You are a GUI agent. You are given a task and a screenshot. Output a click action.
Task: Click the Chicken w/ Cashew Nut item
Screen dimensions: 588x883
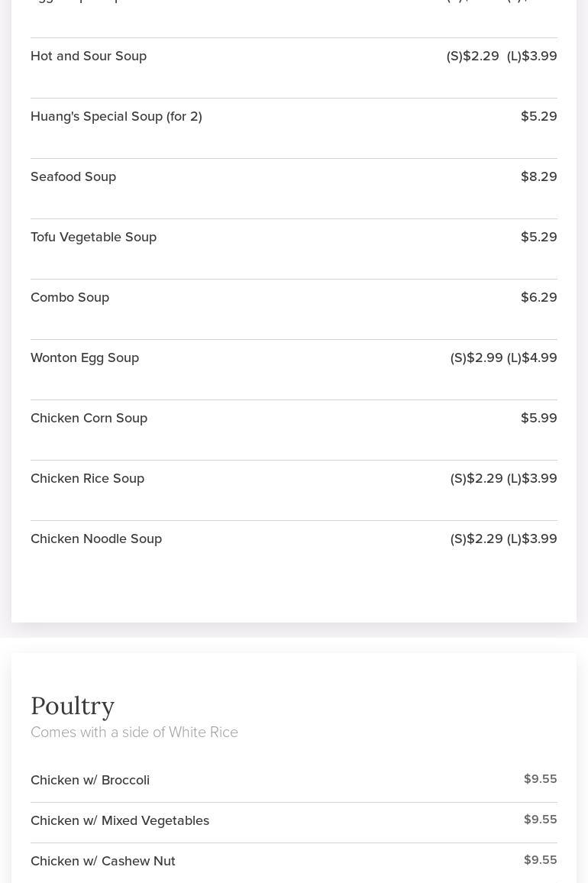click(x=103, y=861)
